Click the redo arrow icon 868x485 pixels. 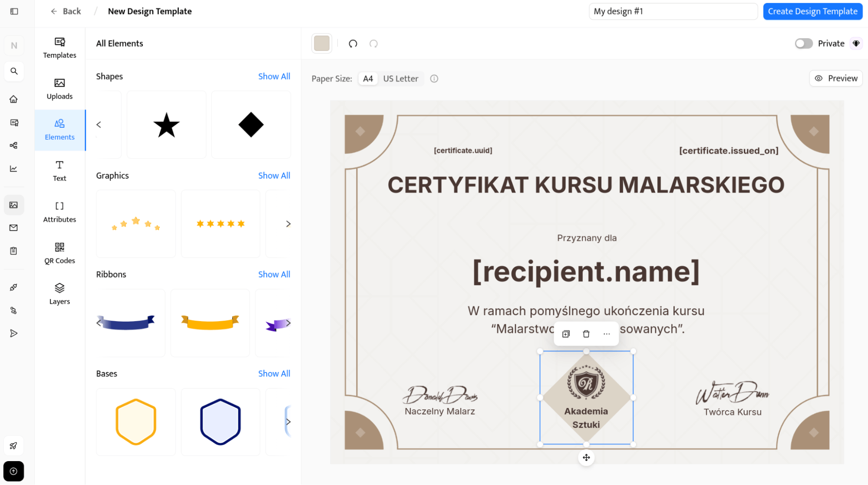pos(373,43)
